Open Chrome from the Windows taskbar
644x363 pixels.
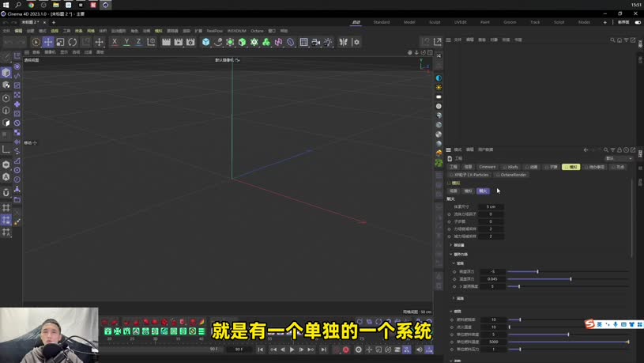click(31, 5)
